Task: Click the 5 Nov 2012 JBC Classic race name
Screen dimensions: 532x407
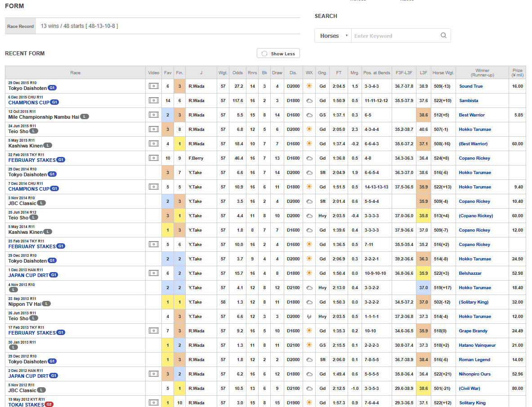Action: click(x=22, y=390)
